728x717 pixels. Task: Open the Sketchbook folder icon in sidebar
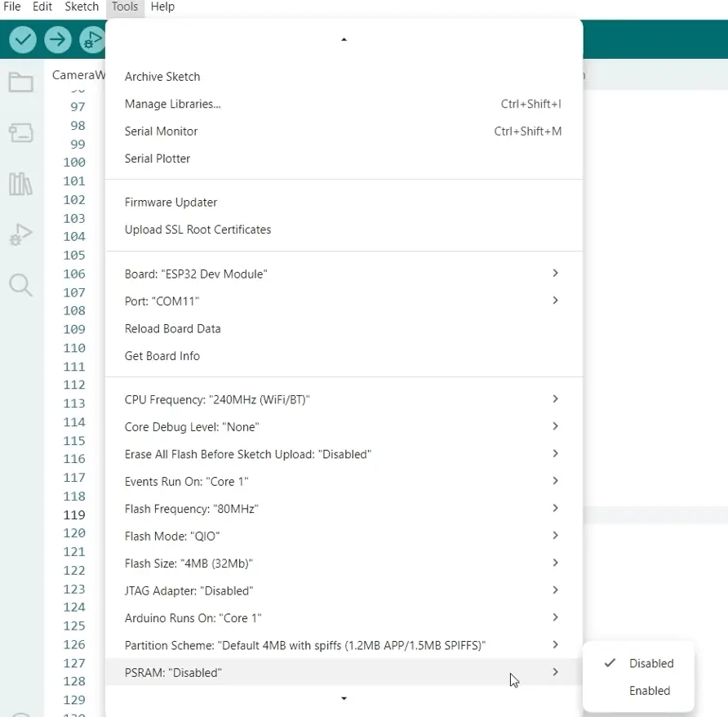point(22,82)
